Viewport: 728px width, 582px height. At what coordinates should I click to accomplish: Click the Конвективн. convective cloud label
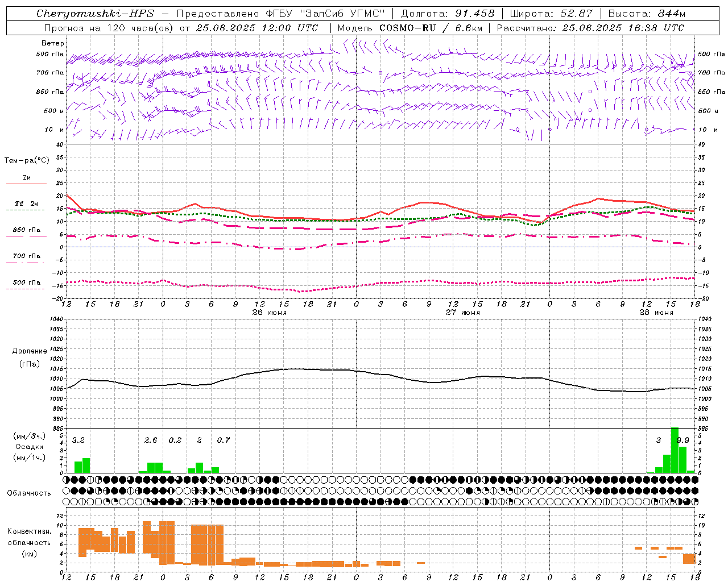(30, 531)
